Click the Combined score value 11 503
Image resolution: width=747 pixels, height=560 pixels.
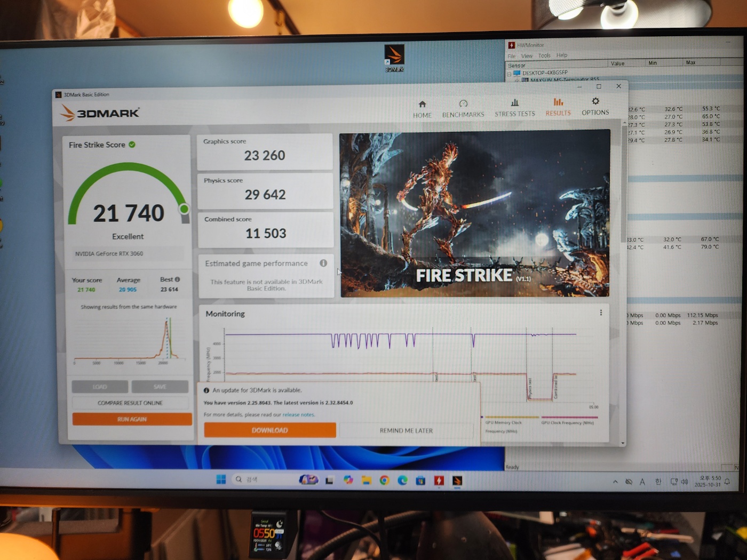click(266, 233)
